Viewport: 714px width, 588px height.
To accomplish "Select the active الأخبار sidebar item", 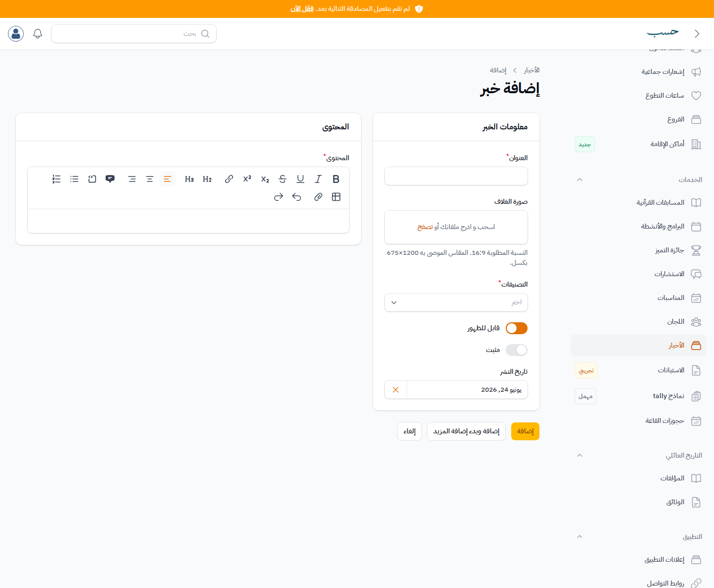I will pos(638,346).
